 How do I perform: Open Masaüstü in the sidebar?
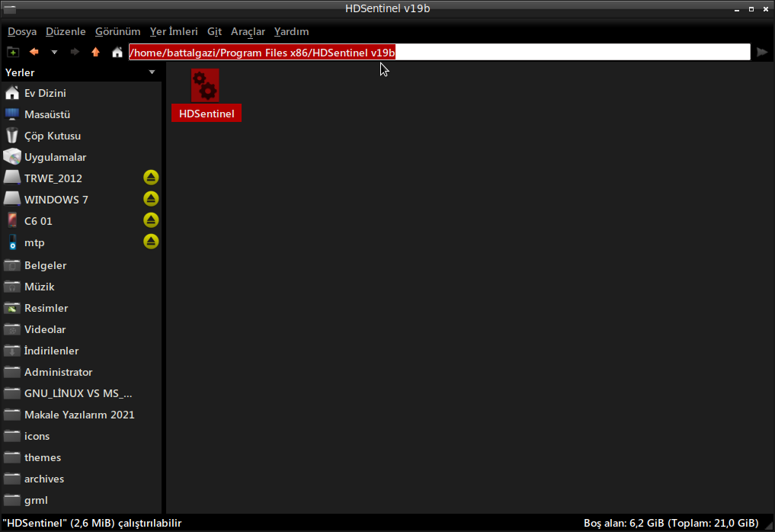(81, 114)
